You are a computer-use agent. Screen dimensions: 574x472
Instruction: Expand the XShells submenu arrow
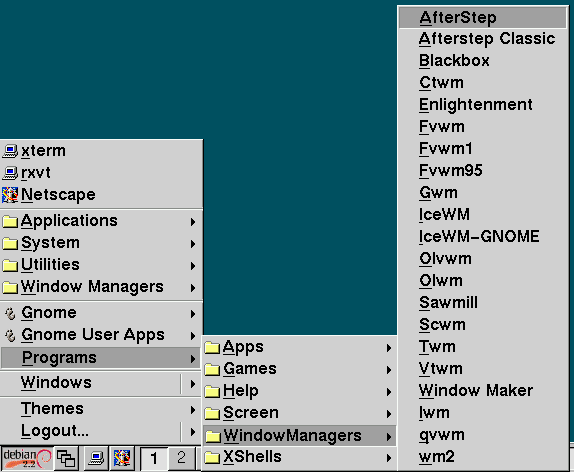[x=389, y=457]
